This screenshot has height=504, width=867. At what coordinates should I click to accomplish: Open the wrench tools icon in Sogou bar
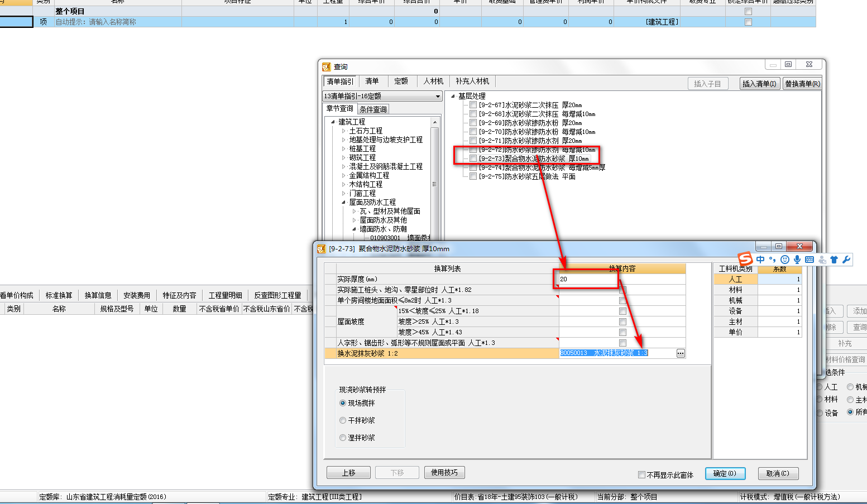[846, 260]
